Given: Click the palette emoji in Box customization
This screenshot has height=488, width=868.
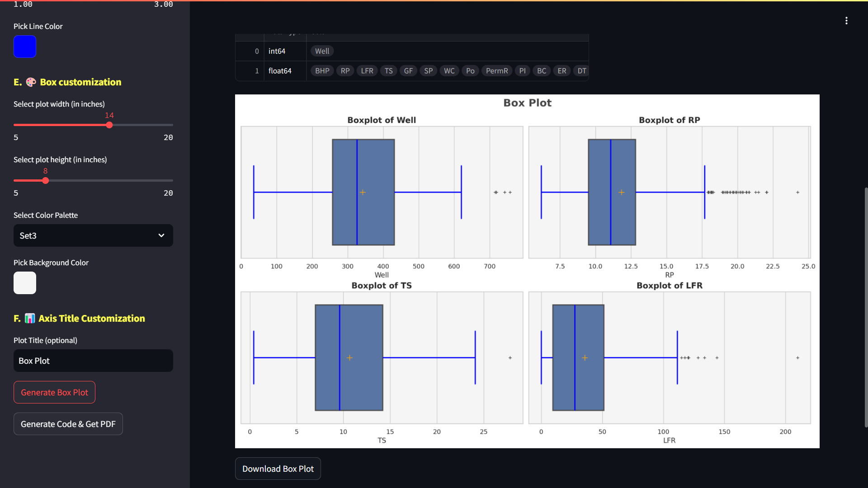Looking at the screenshot, I should coord(31,82).
